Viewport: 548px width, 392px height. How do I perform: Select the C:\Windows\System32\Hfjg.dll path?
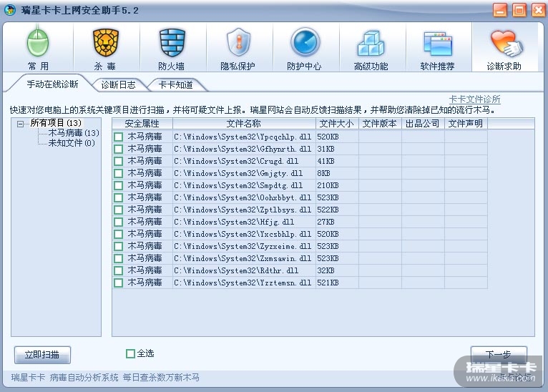tap(234, 222)
